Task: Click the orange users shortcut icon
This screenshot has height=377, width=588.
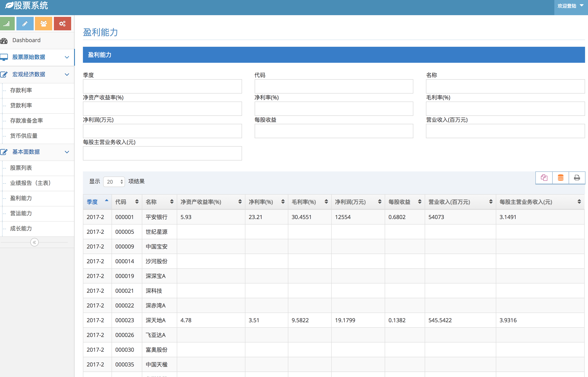Action: pyautogui.click(x=44, y=24)
